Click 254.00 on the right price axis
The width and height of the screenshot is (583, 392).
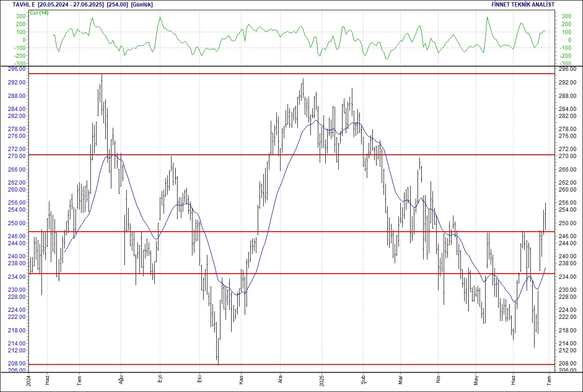tap(568, 210)
